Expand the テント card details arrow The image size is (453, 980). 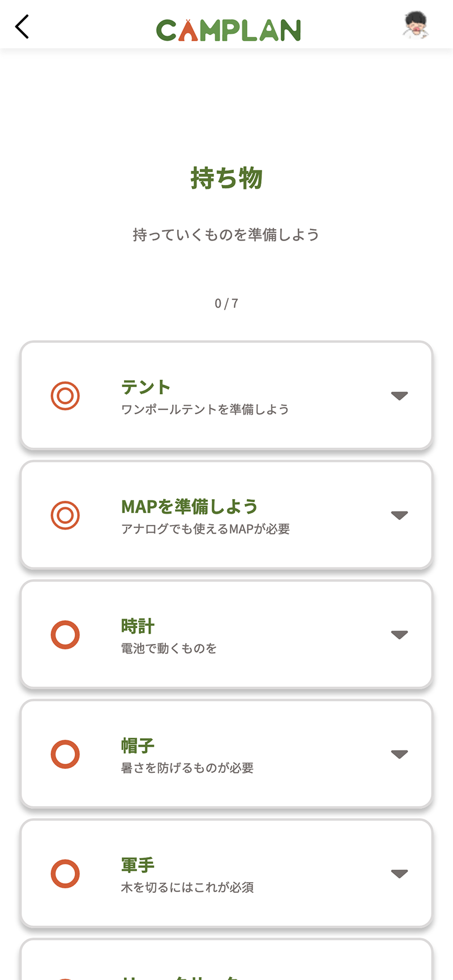399,396
